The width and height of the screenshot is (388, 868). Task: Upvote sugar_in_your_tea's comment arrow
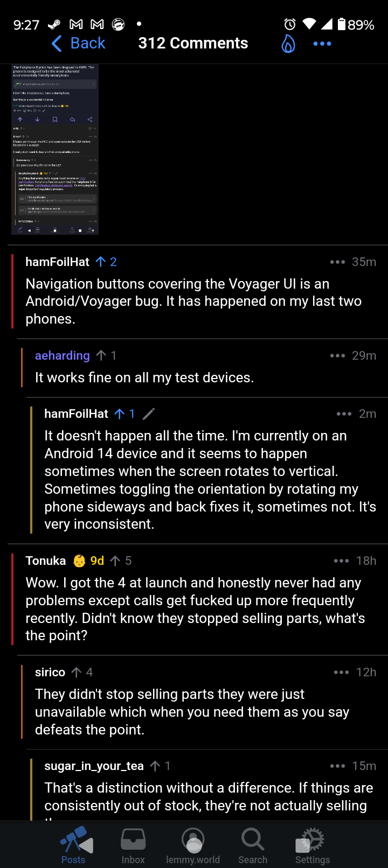pos(155,766)
